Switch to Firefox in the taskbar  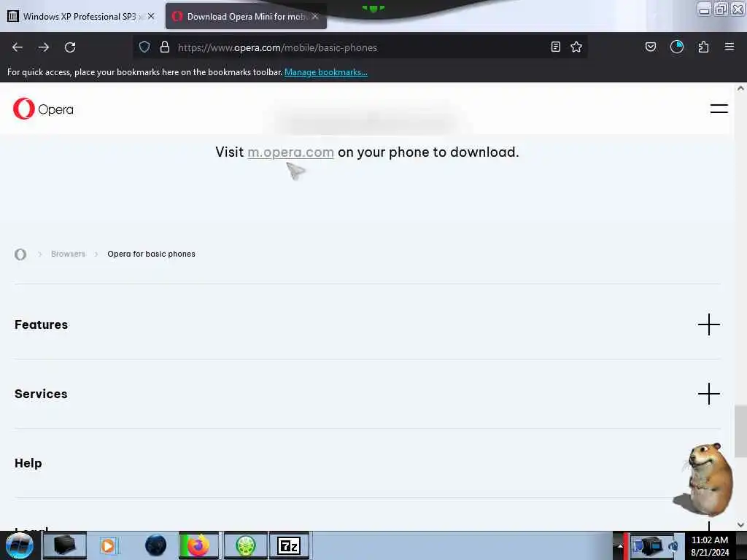tap(198, 545)
